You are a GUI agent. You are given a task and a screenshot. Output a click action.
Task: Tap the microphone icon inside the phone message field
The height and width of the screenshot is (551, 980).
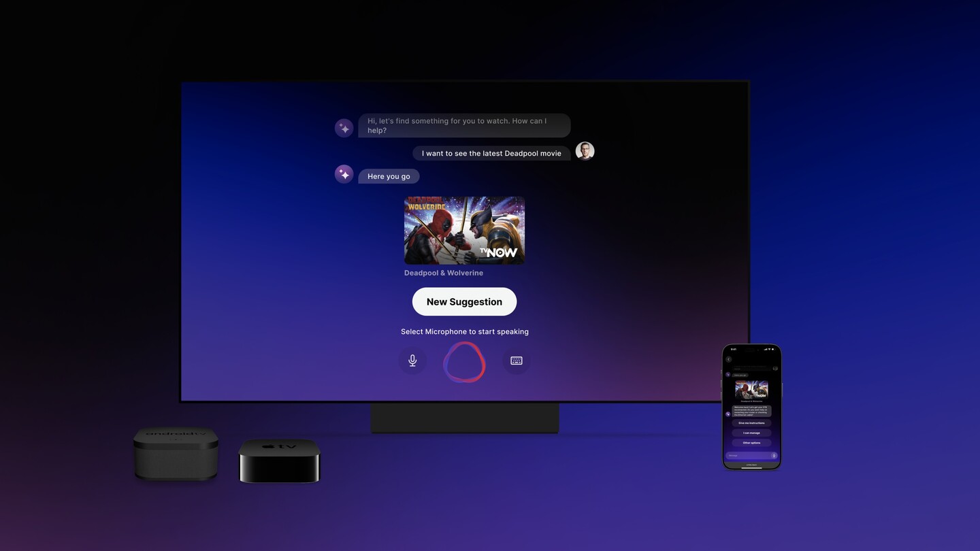click(x=774, y=455)
